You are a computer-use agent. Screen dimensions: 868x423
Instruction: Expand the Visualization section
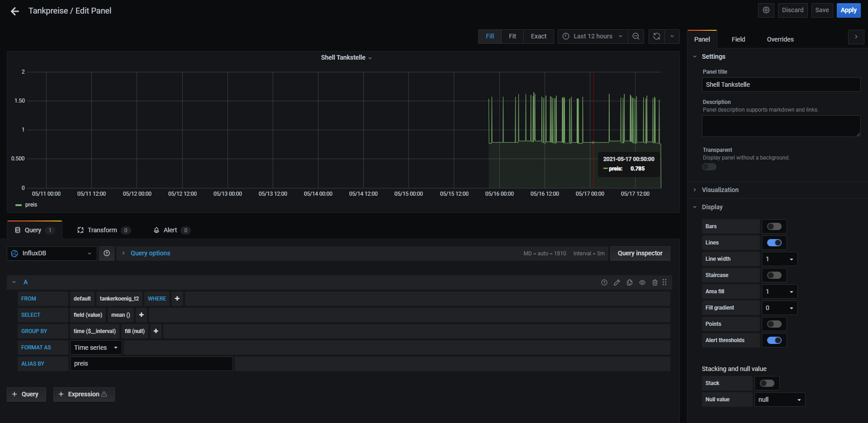coord(720,190)
